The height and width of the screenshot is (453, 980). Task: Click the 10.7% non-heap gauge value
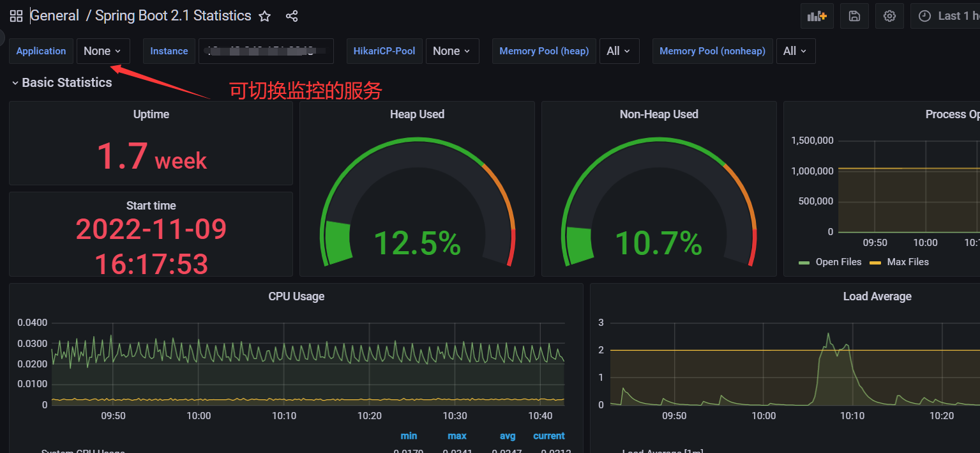(x=659, y=243)
